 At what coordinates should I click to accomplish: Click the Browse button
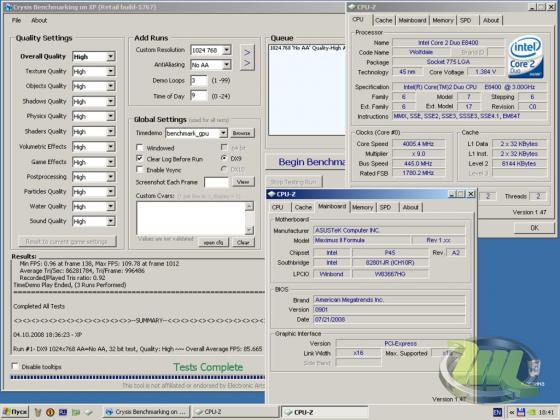[x=242, y=133]
